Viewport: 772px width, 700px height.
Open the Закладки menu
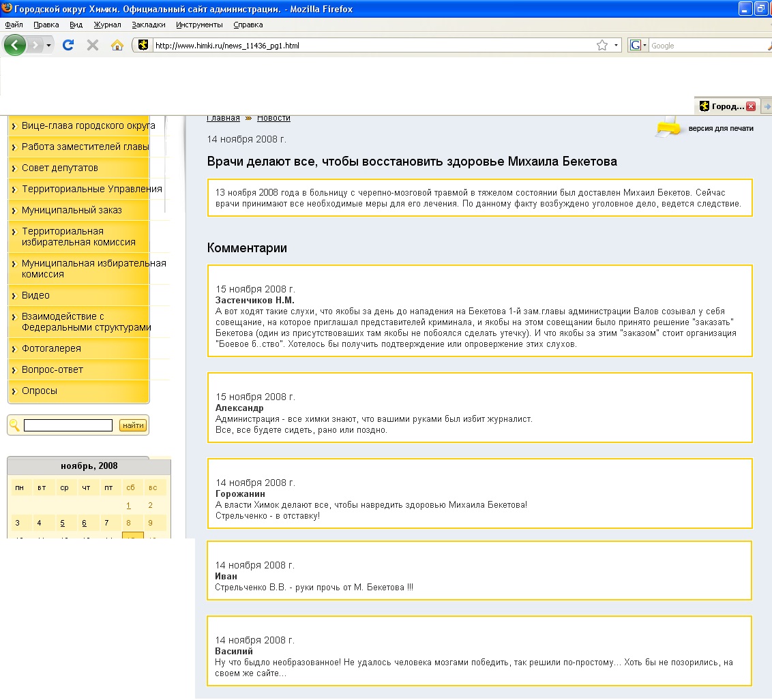[x=148, y=25]
